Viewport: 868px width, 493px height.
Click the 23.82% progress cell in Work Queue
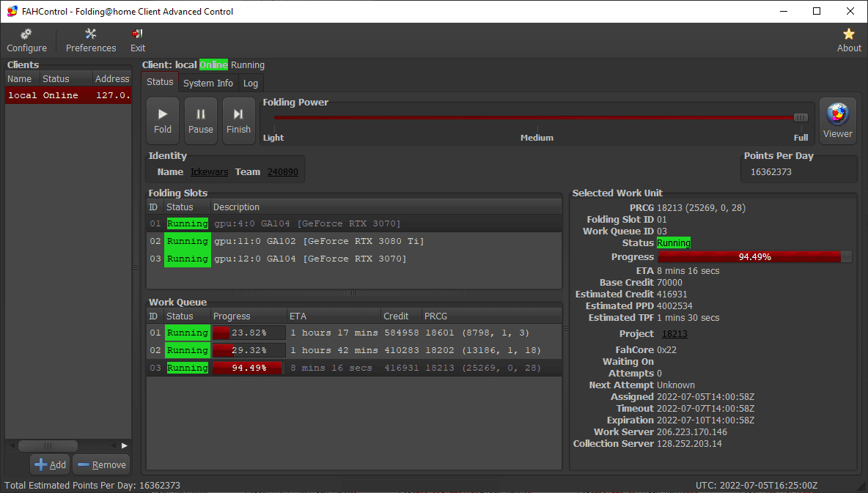(x=249, y=333)
